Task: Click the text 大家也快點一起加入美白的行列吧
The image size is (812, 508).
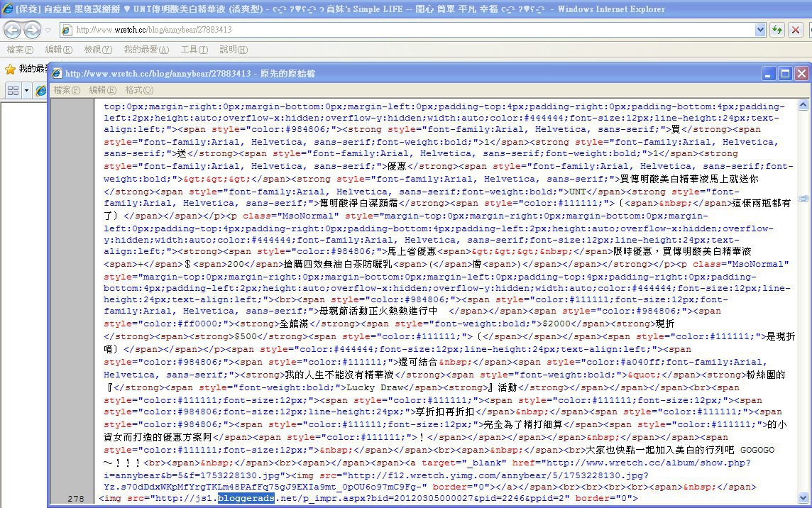Action: click(660, 450)
